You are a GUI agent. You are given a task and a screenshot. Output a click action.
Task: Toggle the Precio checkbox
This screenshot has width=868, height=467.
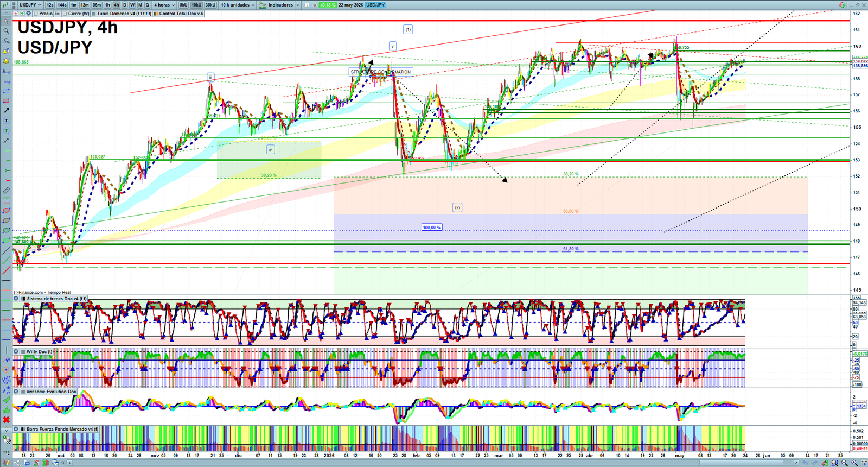[35, 14]
